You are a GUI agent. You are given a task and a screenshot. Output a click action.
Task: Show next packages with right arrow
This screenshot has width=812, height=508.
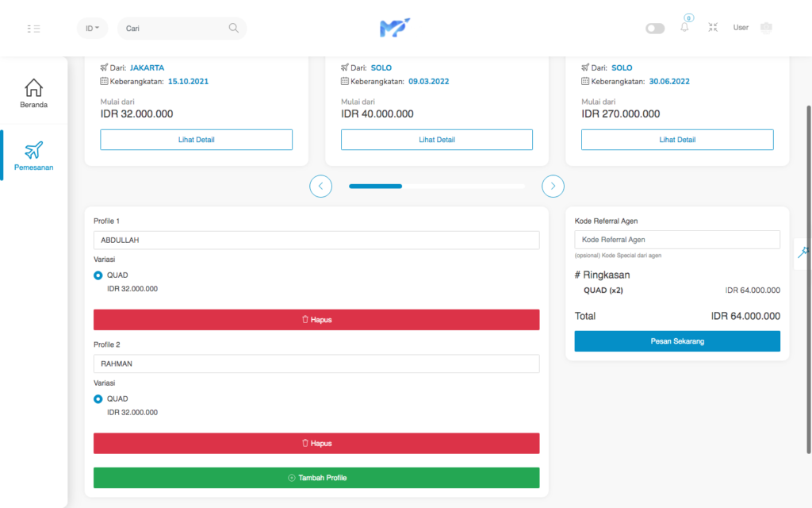[553, 187]
